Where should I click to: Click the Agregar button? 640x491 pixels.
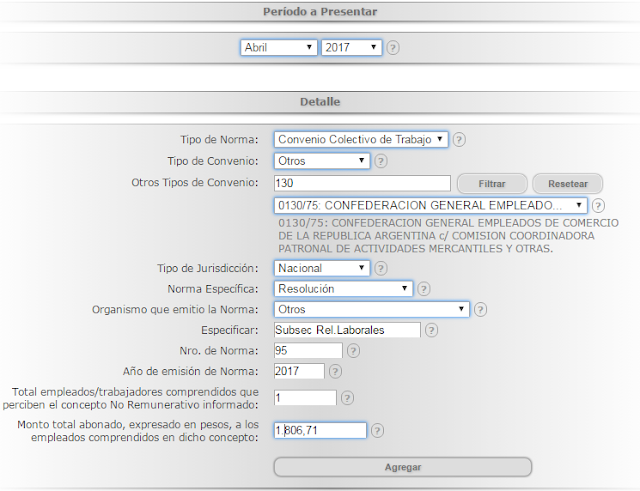pos(403,467)
